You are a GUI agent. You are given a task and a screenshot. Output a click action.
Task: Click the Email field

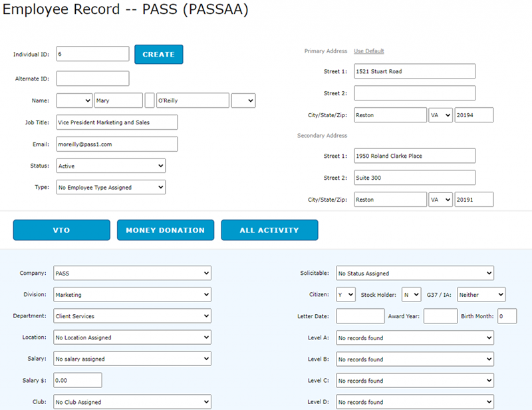(117, 144)
